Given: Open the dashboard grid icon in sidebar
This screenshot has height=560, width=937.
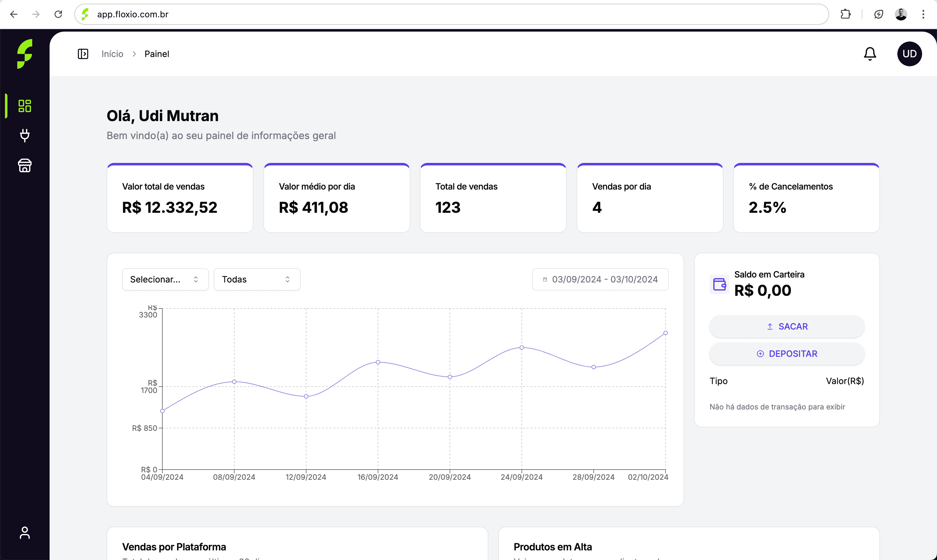Looking at the screenshot, I should pyautogui.click(x=24, y=106).
